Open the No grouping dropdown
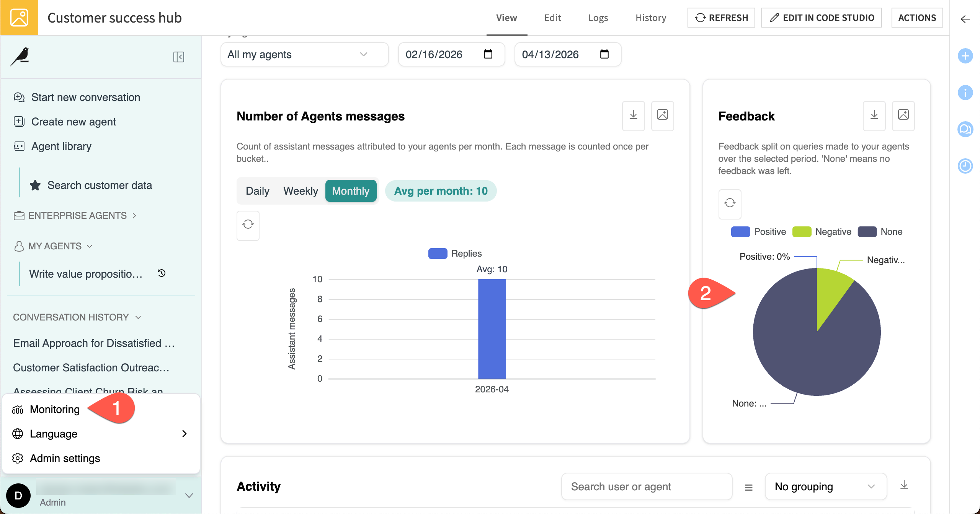Image resolution: width=980 pixels, height=514 pixels. coord(826,486)
